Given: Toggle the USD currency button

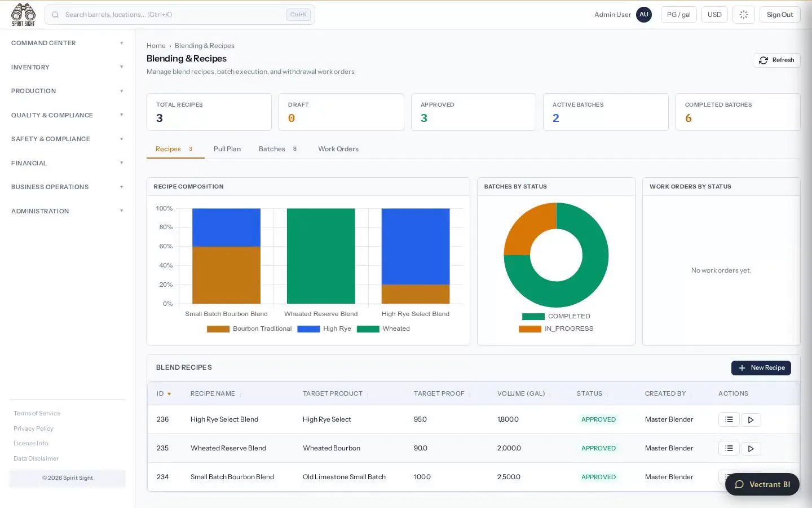Looking at the screenshot, I should click(x=714, y=15).
